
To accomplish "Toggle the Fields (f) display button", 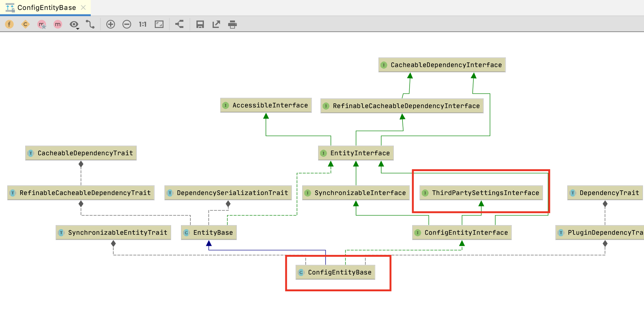I will click(9, 24).
